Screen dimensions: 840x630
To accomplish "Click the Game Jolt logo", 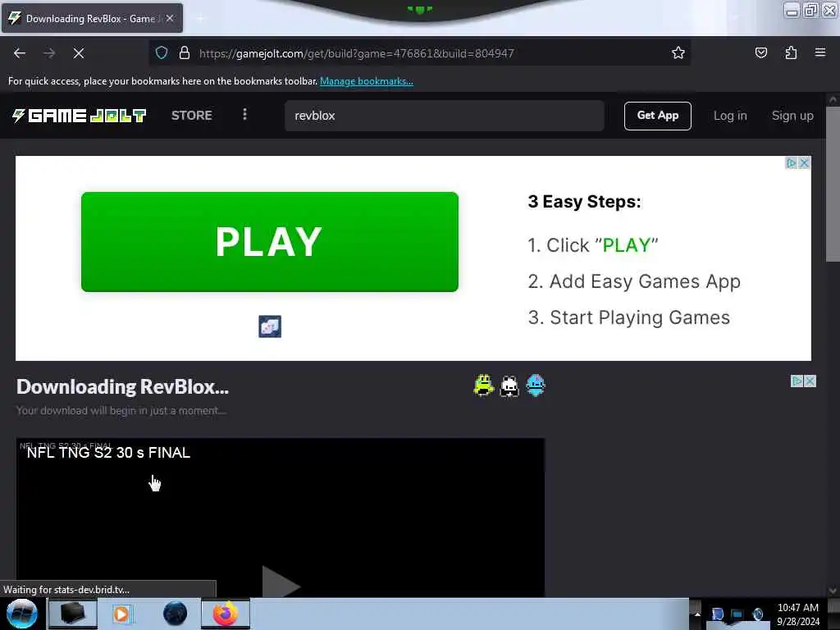I will 80,116.
